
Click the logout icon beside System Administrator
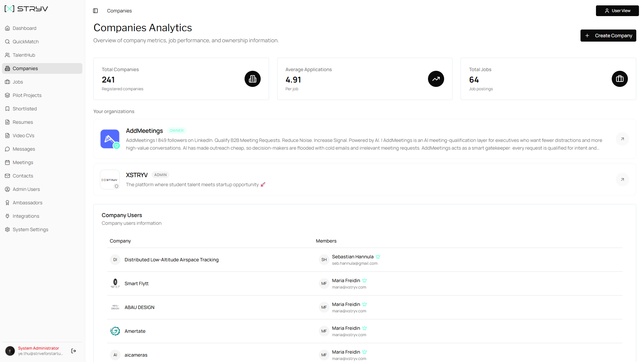click(x=74, y=351)
